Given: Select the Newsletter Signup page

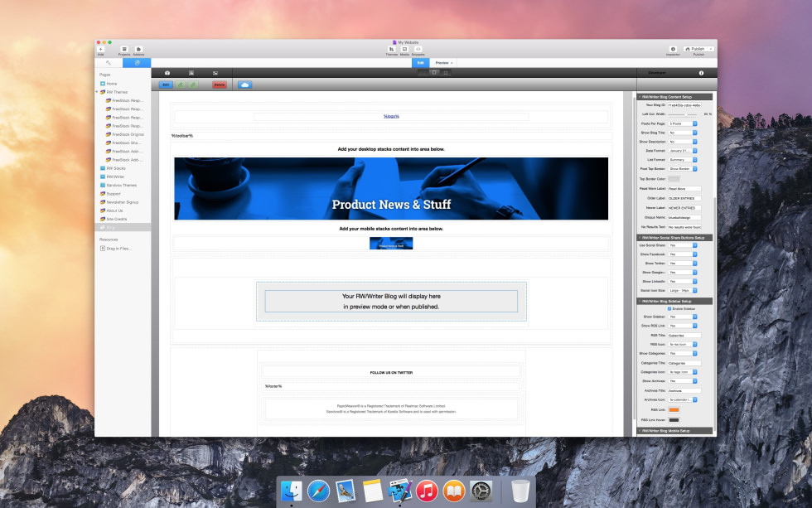Looking at the screenshot, I should pyautogui.click(x=123, y=202).
